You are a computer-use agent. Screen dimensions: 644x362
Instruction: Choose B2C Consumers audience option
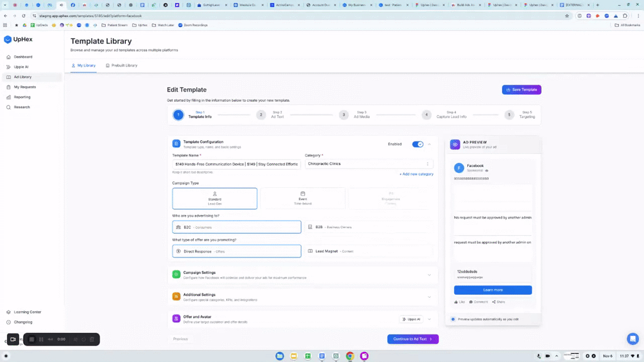click(x=236, y=227)
